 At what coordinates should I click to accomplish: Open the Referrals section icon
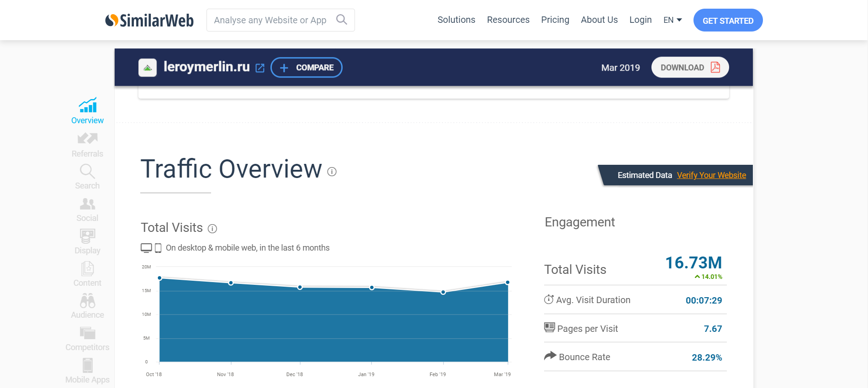pos(87,138)
